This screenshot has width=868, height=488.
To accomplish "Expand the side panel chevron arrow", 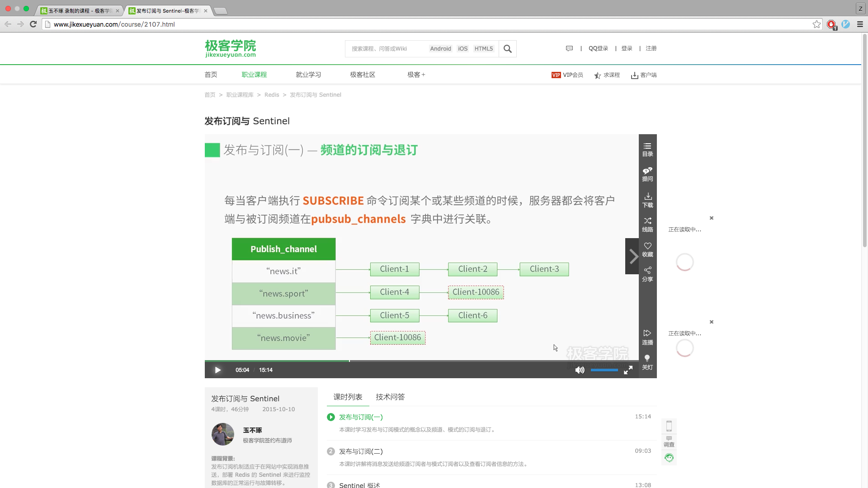I will click(633, 256).
